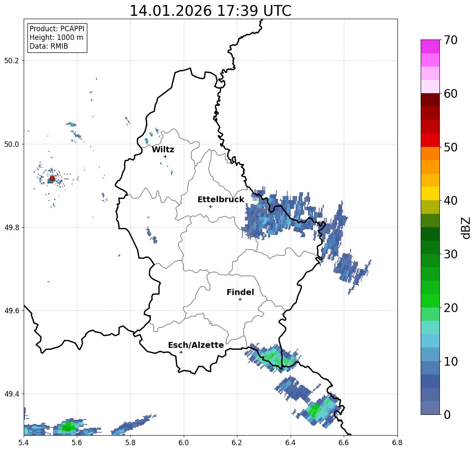The height and width of the screenshot is (451, 476).
Task: Click the red radar location dot
Action: (52, 178)
